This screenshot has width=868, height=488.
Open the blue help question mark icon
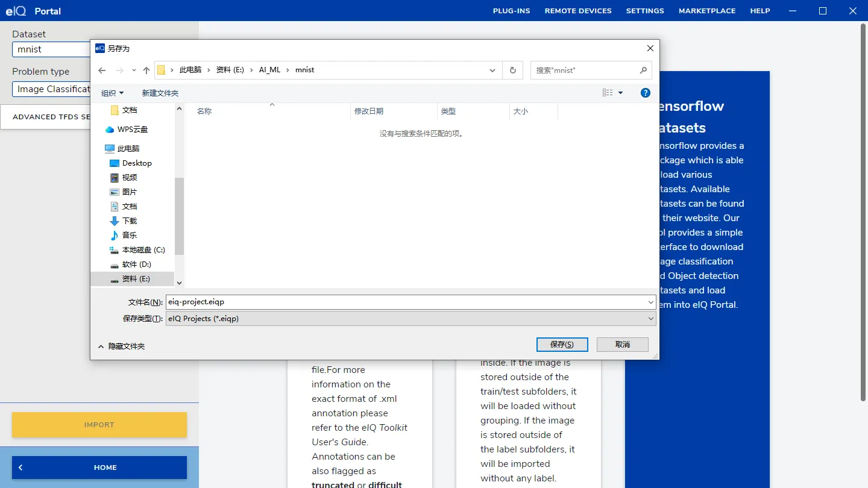point(645,93)
